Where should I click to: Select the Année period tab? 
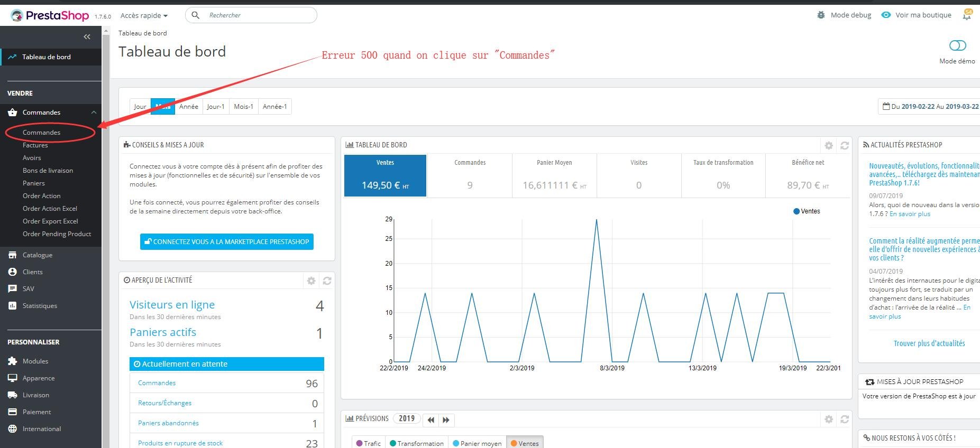coord(189,106)
